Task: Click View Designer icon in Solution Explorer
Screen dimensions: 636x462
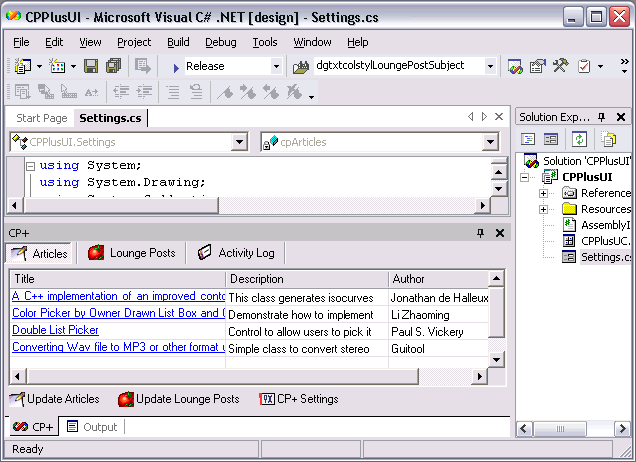Action: pyautogui.click(x=551, y=139)
